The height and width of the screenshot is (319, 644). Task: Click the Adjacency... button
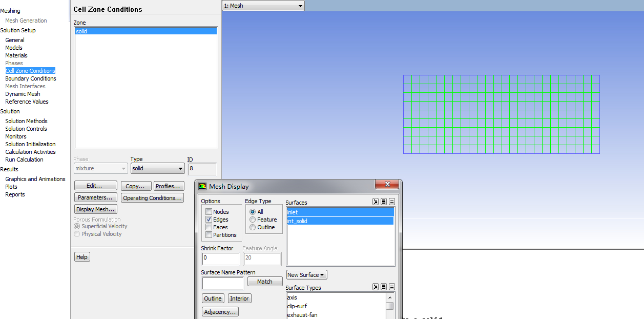[220, 312]
